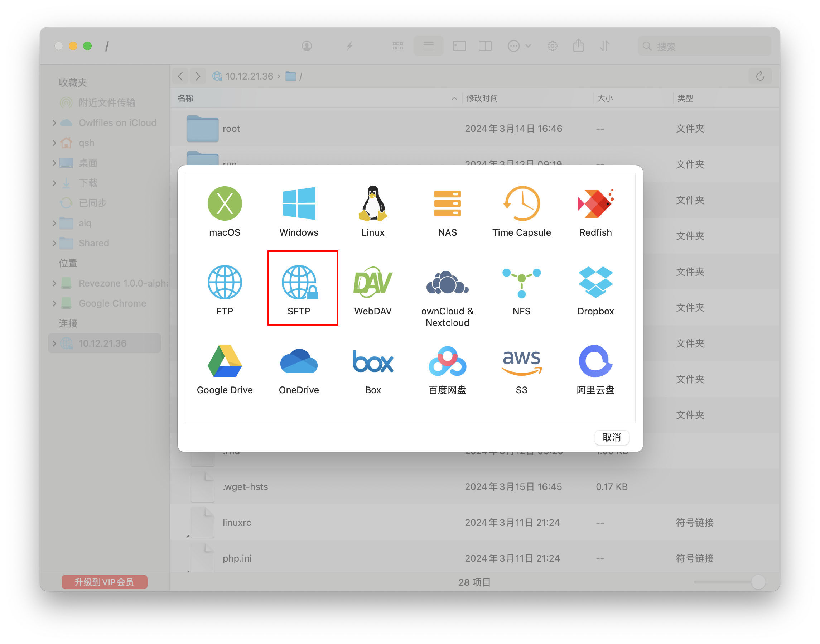Select the linuxrc symlink row
Screen dimensions: 820x644
(x=475, y=523)
